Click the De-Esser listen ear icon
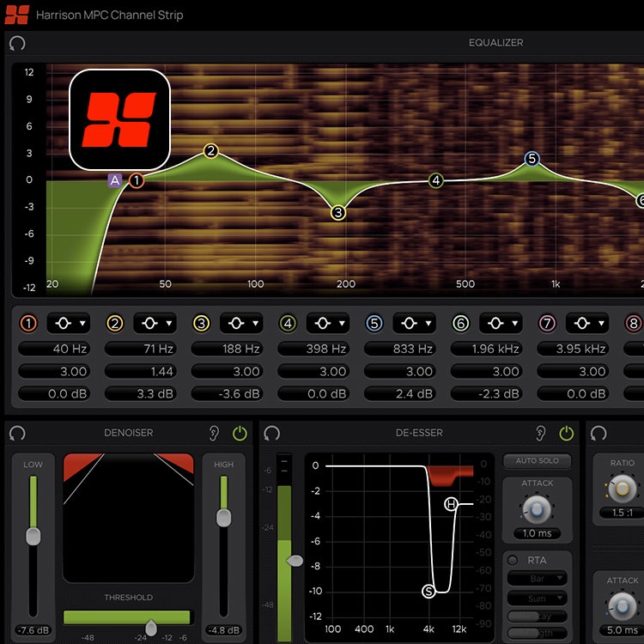The height and width of the screenshot is (644, 644). point(541,434)
